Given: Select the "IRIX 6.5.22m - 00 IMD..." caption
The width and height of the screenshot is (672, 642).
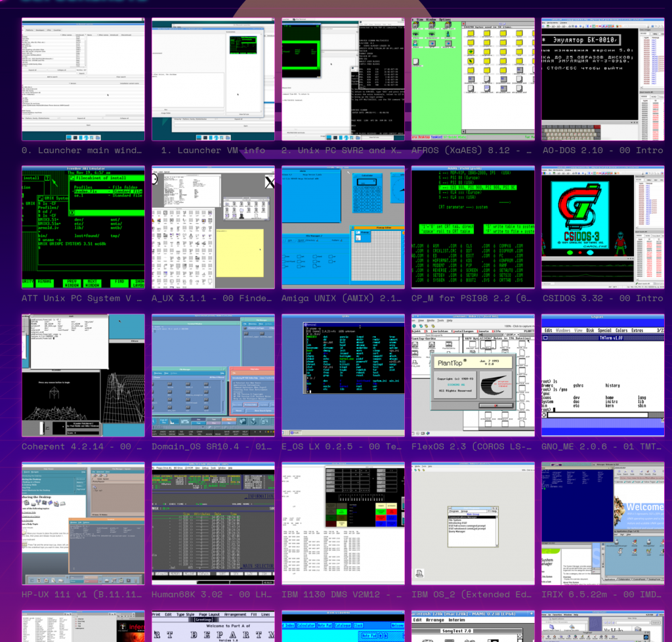Looking at the screenshot, I should click(602, 595).
